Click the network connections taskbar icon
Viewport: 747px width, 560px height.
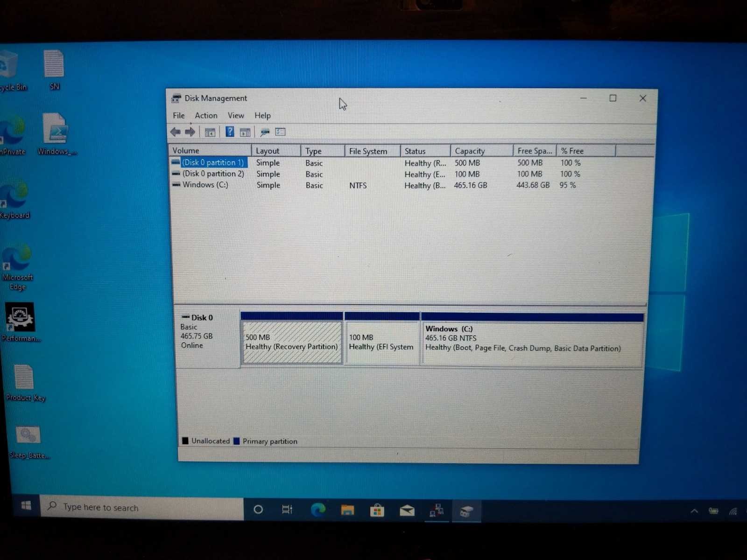point(437,511)
